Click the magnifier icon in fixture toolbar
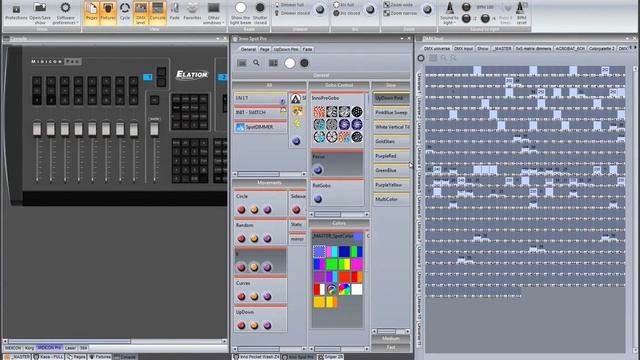 coord(256,63)
